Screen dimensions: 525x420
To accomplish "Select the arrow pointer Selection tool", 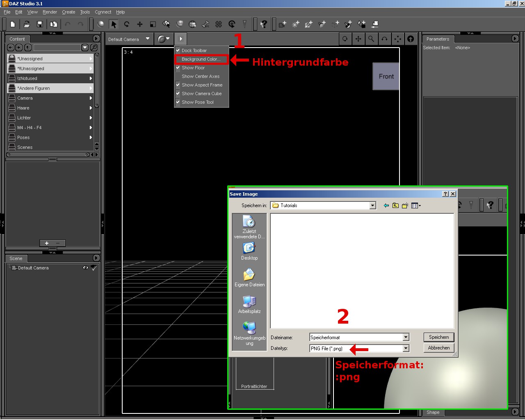I will click(x=114, y=24).
